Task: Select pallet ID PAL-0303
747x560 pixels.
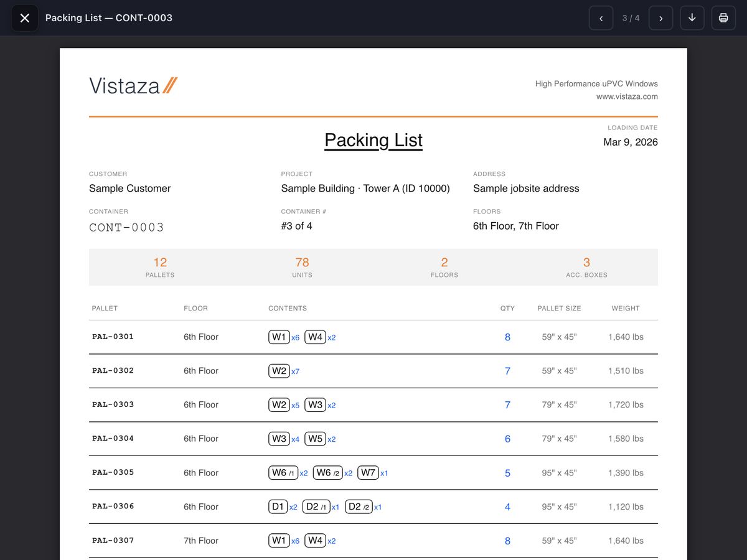Action: point(113,404)
